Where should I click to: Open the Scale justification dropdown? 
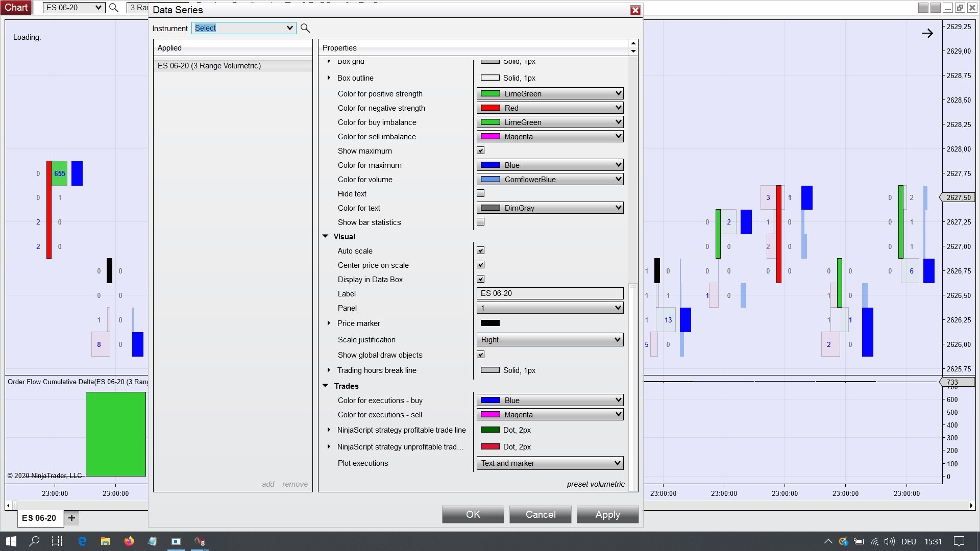[x=550, y=340]
